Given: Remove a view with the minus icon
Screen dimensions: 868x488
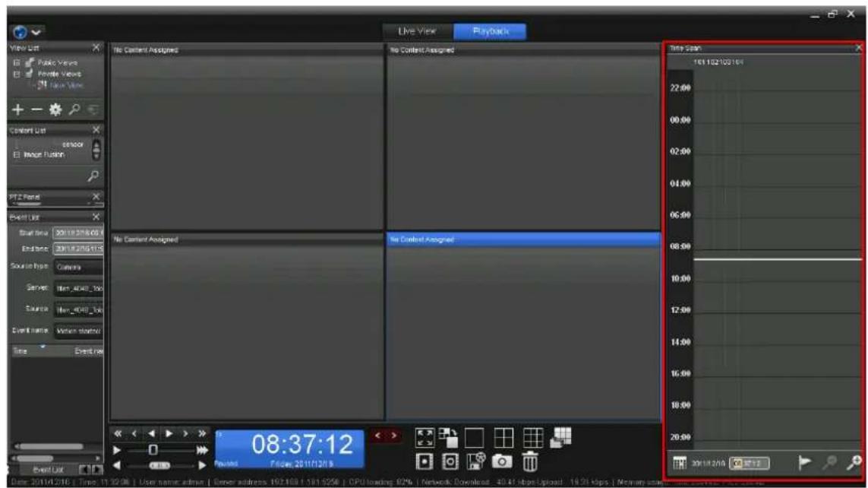Looking at the screenshot, I should [36, 109].
